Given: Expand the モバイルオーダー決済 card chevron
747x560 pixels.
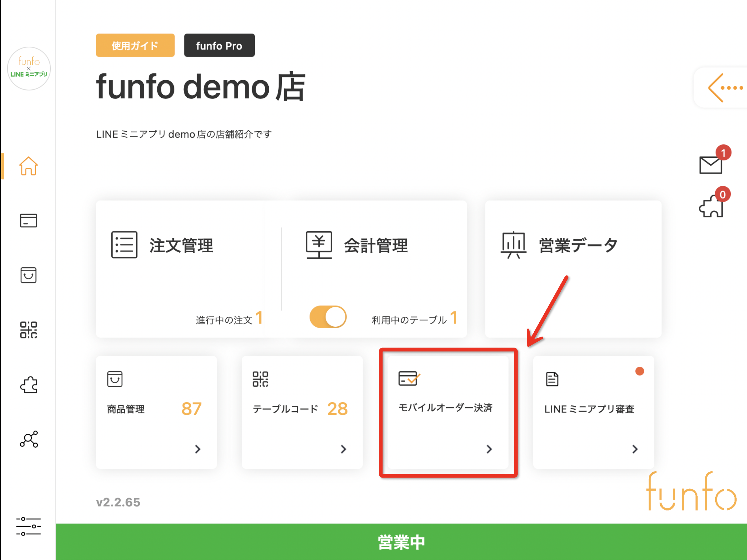Looking at the screenshot, I should tap(489, 449).
